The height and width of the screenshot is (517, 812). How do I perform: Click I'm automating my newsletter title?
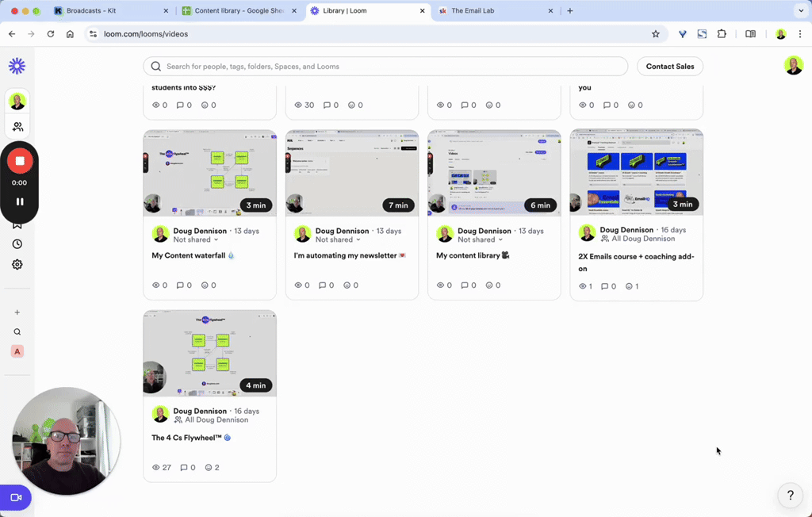350,255
